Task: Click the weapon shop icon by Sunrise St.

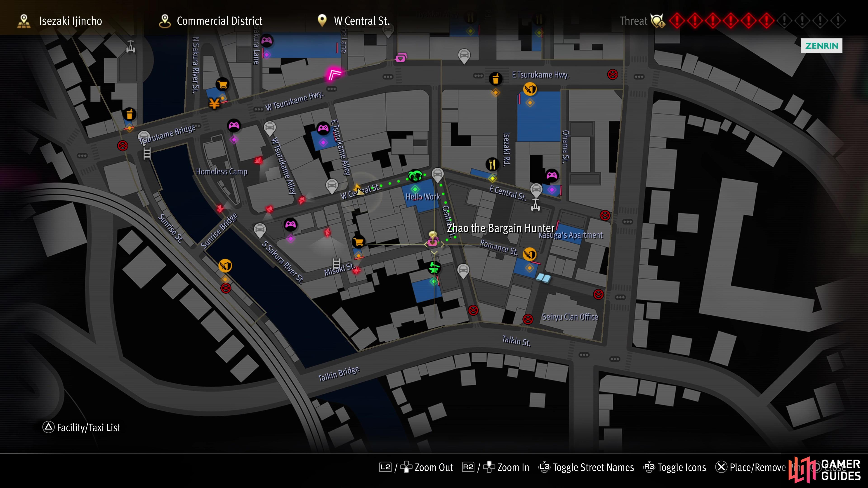Action: (225, 266)
